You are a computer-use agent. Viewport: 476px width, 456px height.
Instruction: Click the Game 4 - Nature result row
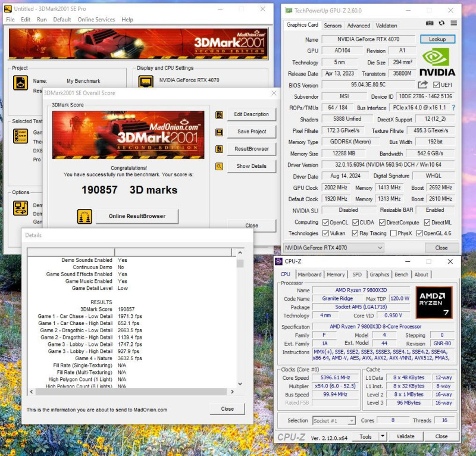108,358
